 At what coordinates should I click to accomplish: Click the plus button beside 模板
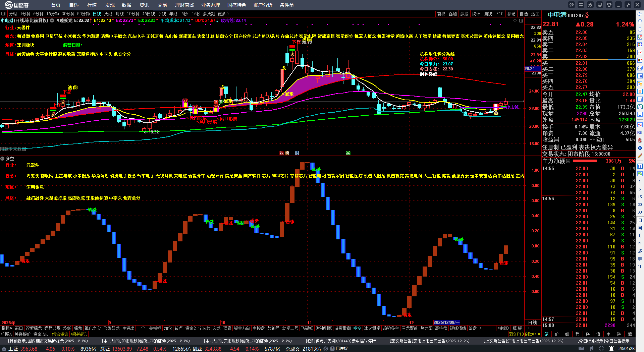pyautogui.click(x=529, y=328)
